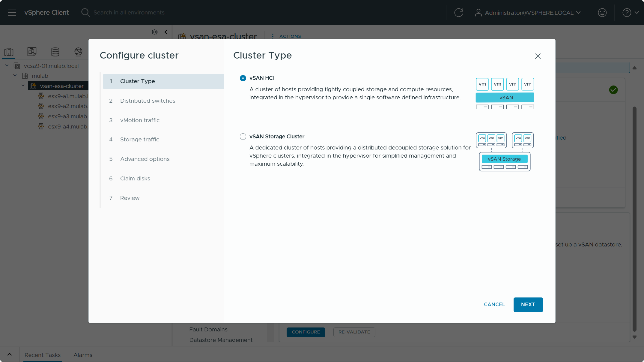The width and height of the screenshot is (644, 362).
Task: Open the Networking inventory view
Action: coord(78,52)
